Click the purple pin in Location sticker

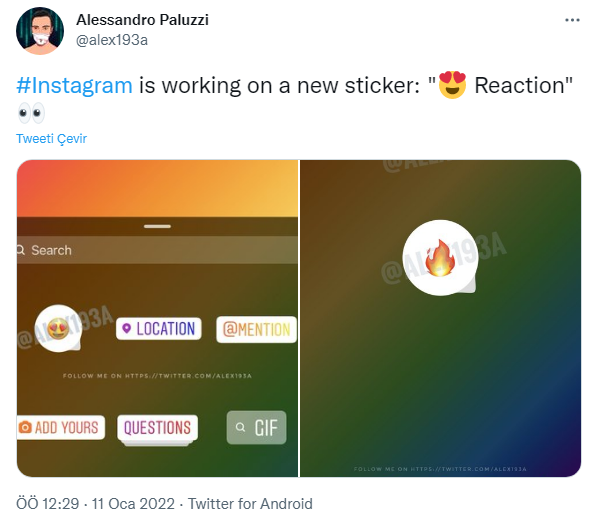pos(127,329)
